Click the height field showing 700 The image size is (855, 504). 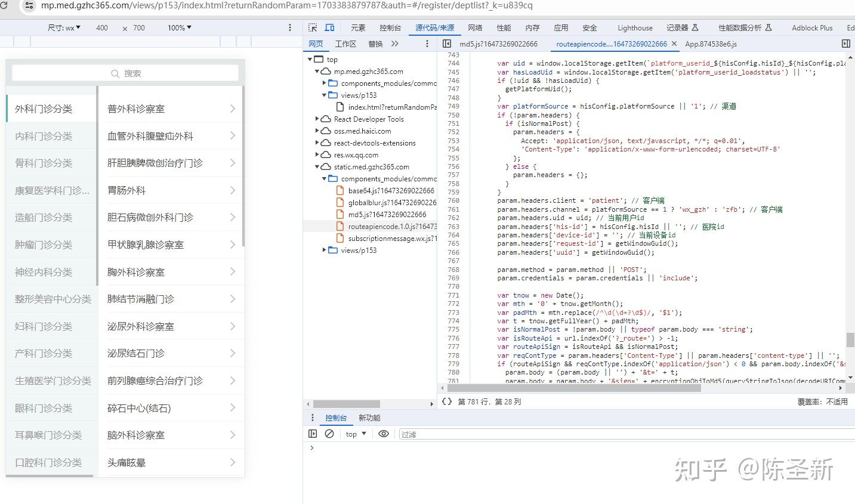click(x=139, y=27)
